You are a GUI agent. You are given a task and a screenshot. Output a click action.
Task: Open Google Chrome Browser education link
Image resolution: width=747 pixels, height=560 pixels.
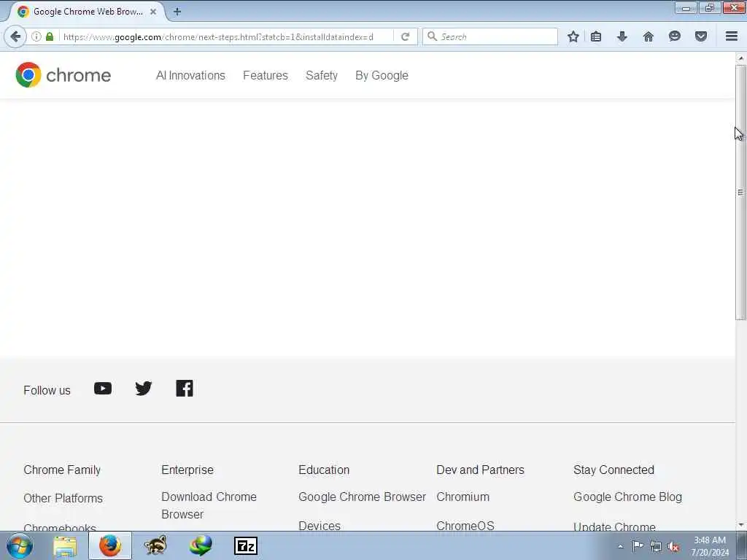pos(362,497)
